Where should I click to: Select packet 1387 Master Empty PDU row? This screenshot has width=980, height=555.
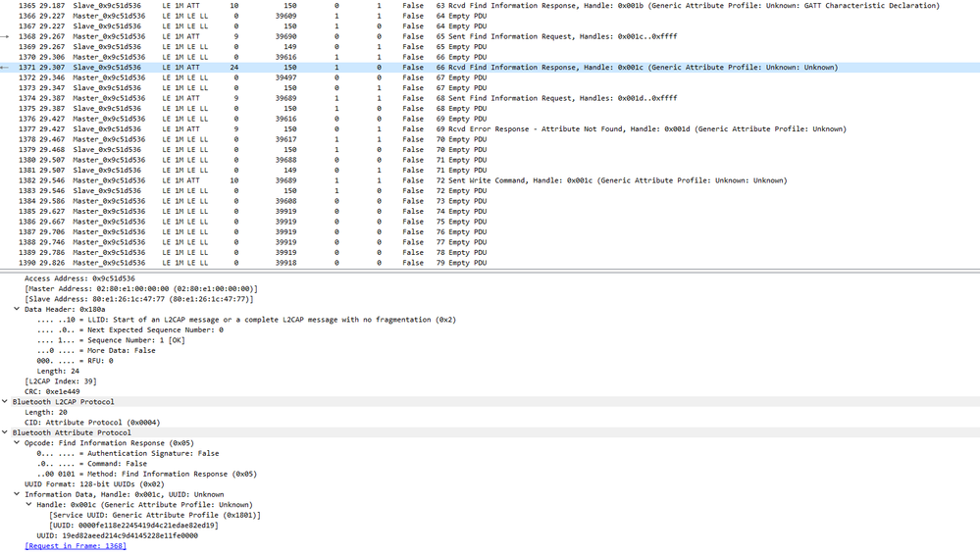coord(490,231)
